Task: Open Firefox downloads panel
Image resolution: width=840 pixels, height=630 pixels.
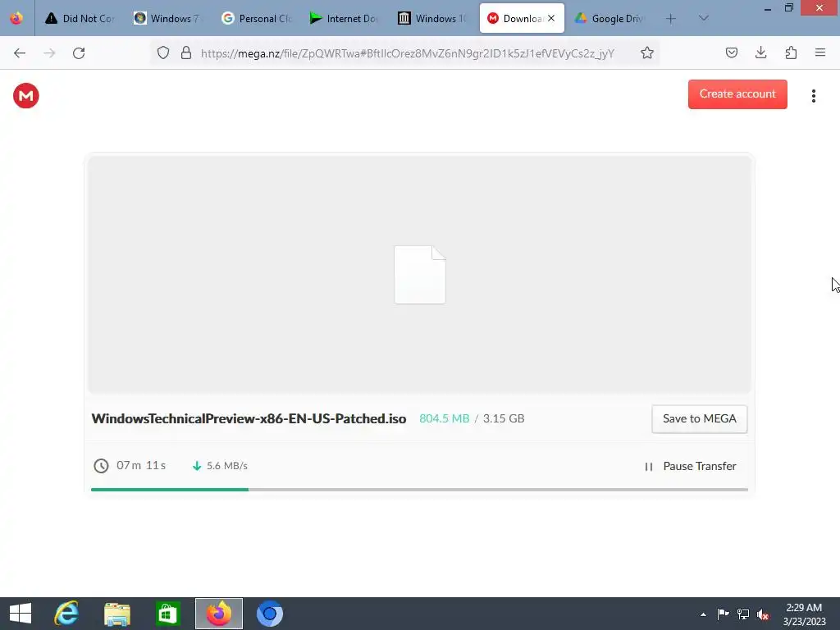Action: point(760,52)
